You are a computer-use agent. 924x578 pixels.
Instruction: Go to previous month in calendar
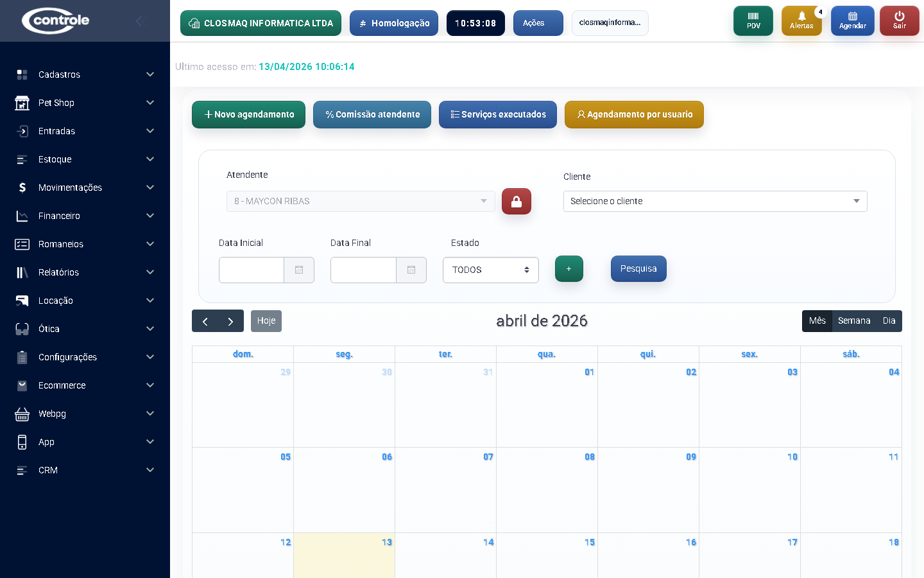[205, 321]
